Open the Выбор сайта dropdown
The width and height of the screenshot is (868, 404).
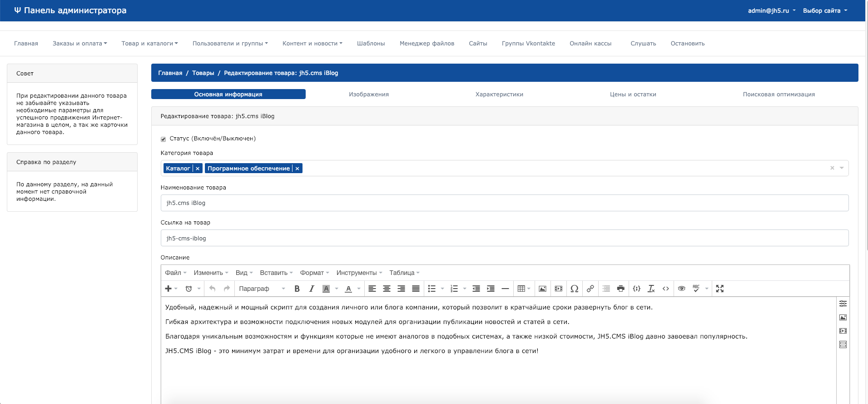(825, 10)
